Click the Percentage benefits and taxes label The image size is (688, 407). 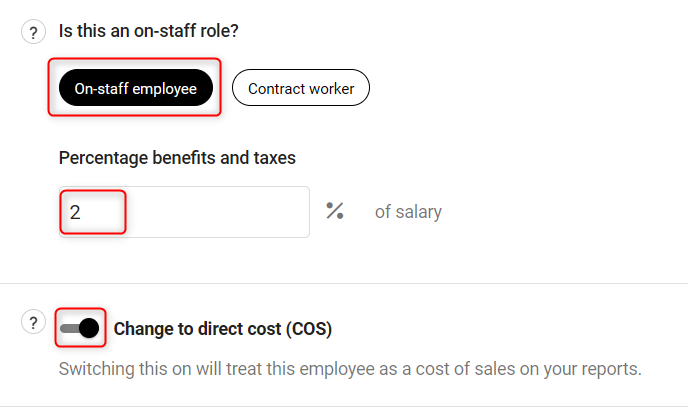pos(177,158)
